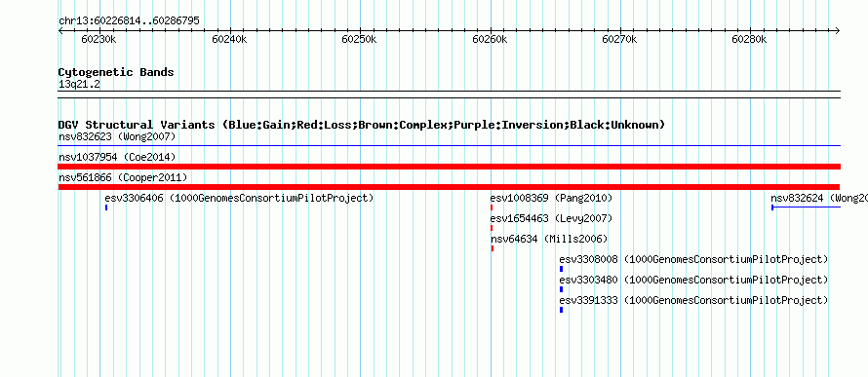Click the esv1654463 (Levy2007) label

pyautogui.click(x=551, y=218)
